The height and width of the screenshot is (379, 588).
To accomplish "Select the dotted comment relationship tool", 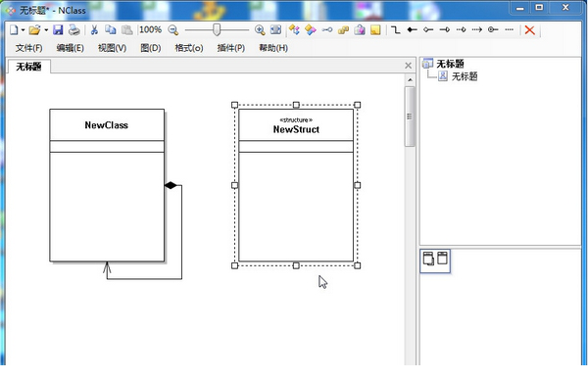I will (509, 29).
